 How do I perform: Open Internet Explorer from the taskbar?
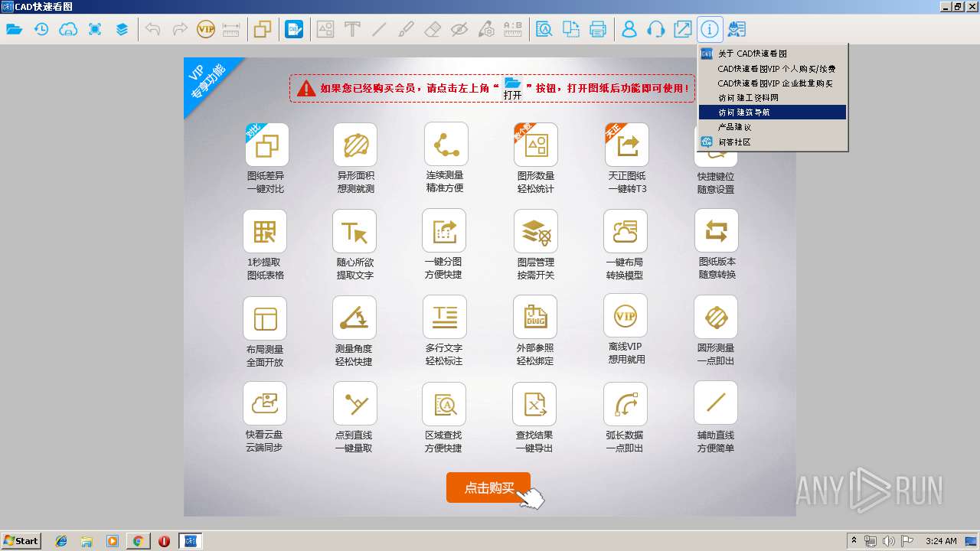pyautogui.click(x=61, y=541)
